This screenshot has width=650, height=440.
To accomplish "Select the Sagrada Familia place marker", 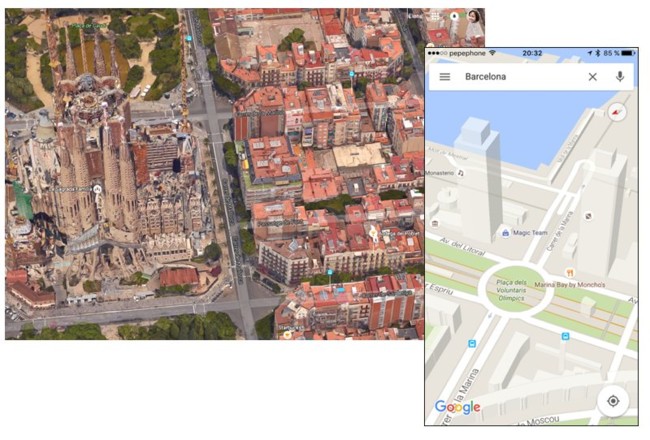I will click(x=97, y=190).
